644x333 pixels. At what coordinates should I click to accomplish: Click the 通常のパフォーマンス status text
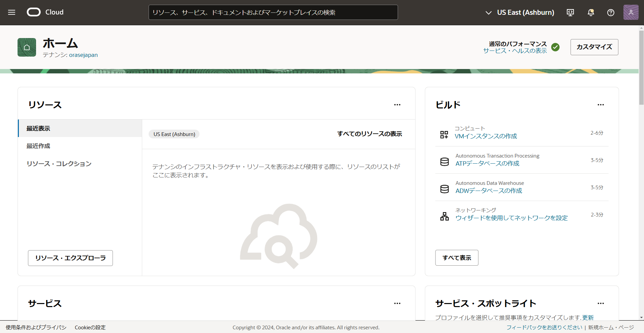click(518, 44)
